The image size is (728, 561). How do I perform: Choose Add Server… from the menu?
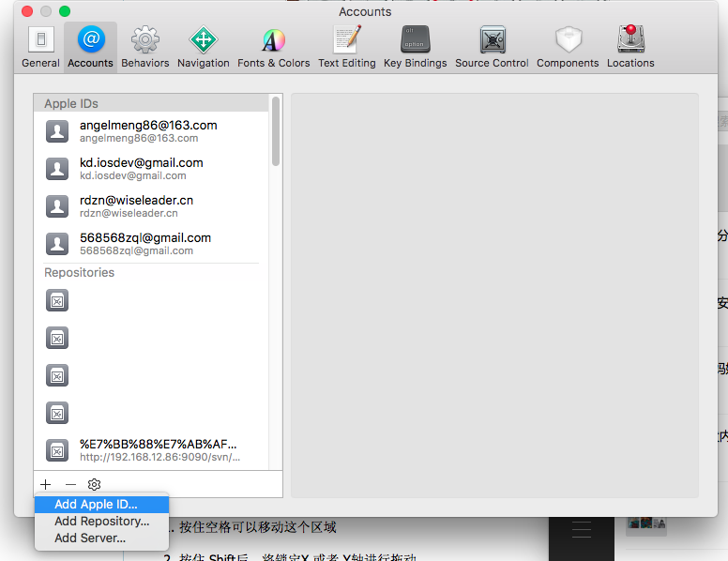point(101,538)
